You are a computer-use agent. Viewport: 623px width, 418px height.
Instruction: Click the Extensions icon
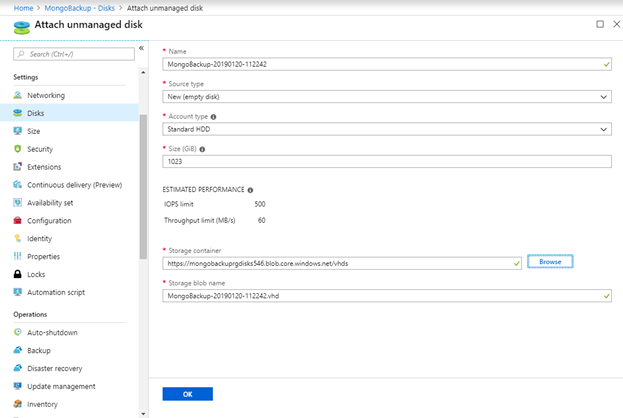coord(17,166)
